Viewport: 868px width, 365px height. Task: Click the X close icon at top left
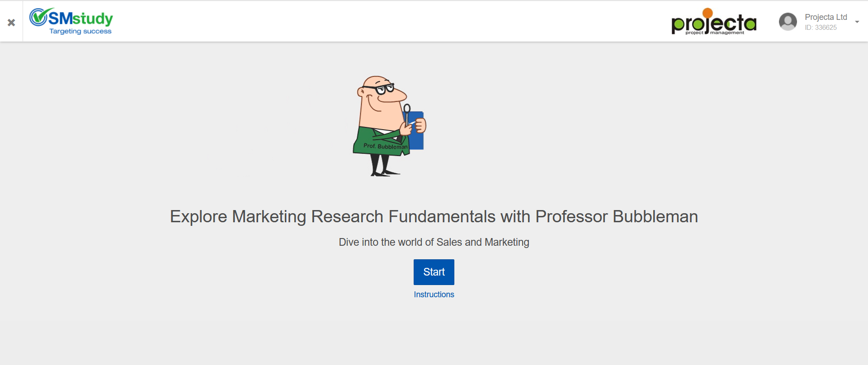(x=11, y=22)
